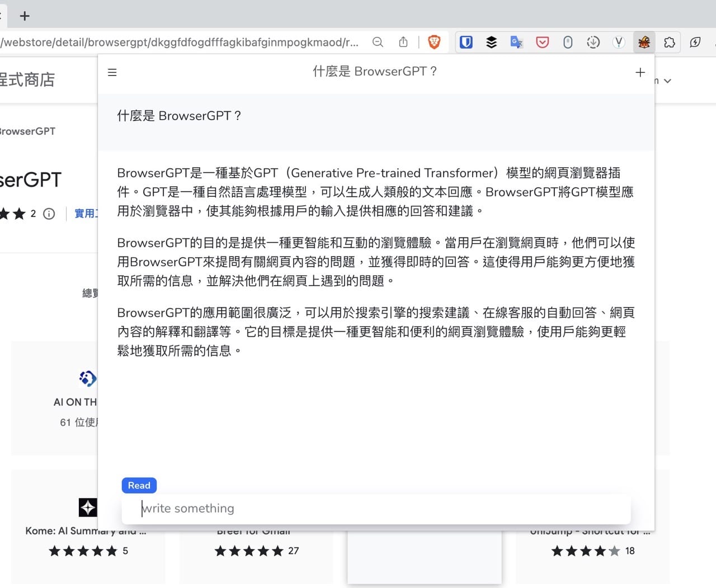716x588 pixels.
Task: Open the BrowserGPT extension toolbar icon
Action: click(x=644, y=42)
